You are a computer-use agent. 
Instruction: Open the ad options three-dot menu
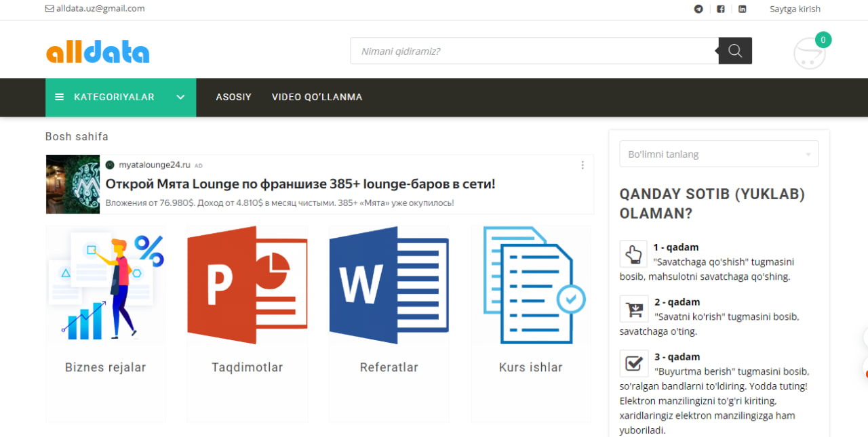(583, 165)
